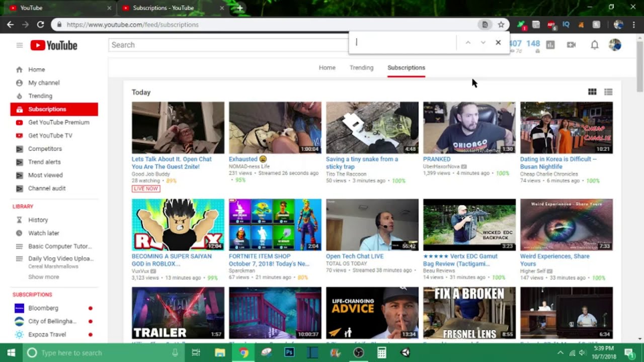
Task: Open Dating in Korea is Difficult video
Action: 567,128
